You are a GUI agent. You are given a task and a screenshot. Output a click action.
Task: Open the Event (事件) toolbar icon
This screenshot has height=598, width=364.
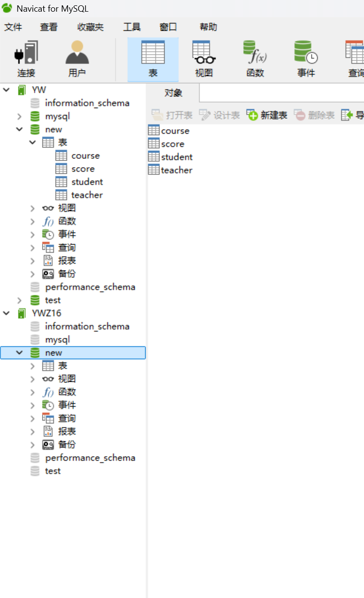[306, 59]
